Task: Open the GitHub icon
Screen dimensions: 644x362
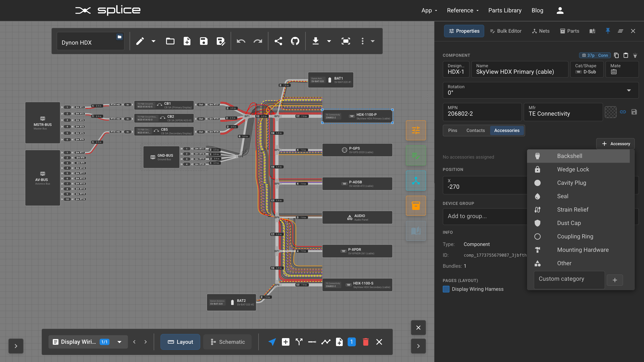Action: pos(295,41)
